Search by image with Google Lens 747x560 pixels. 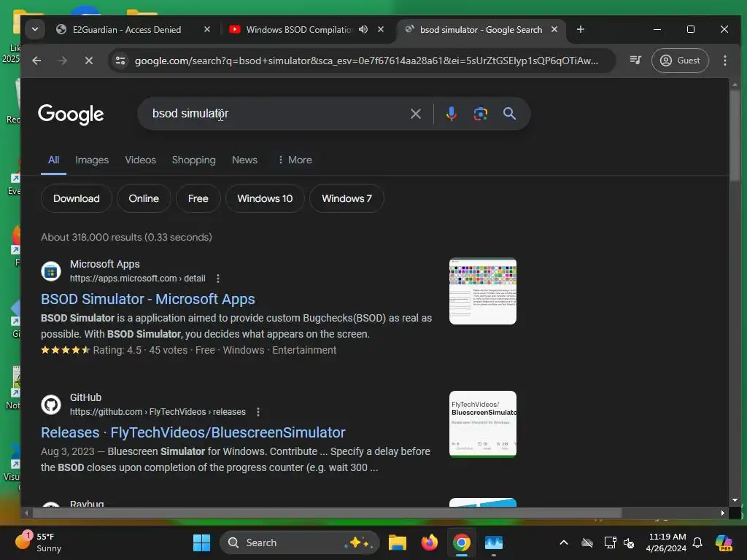[480, 114]
